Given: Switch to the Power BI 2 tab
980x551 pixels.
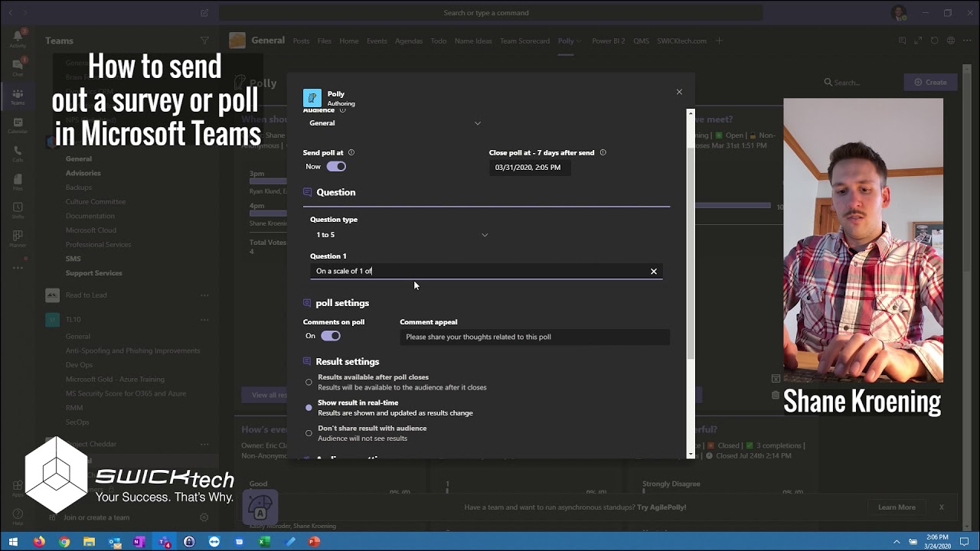Looking at the screenshot, I should pyautogui.click(x=609, y=41).
